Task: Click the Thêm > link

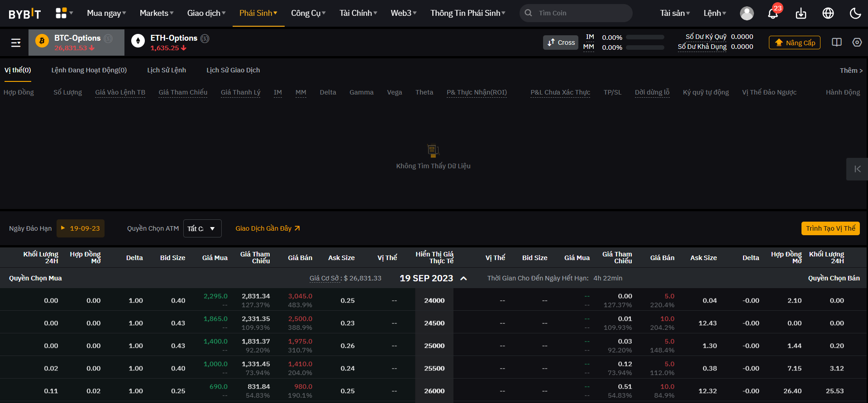Action: (851, 71)
